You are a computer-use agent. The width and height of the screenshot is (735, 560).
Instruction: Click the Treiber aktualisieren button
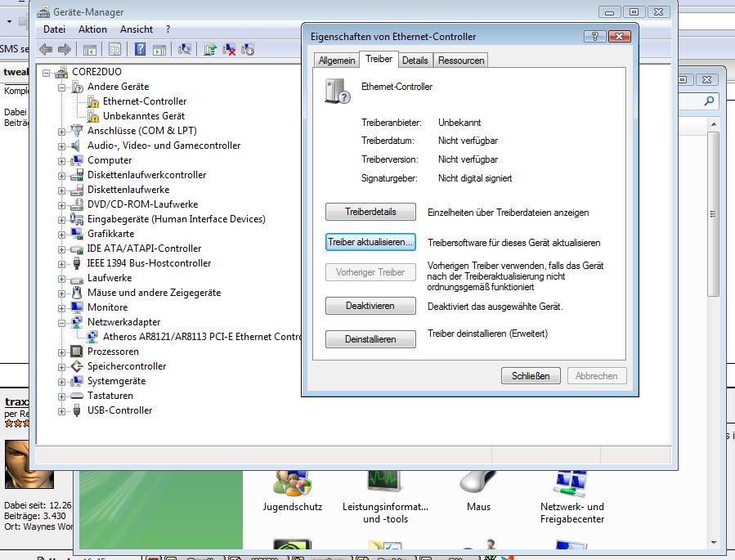pyautogui.click(x=370, y=243)
